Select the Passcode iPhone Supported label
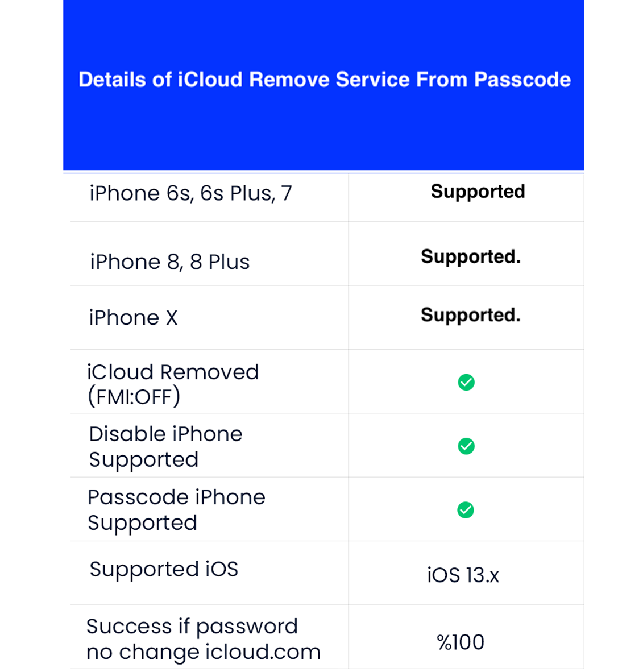 point(176,510)
